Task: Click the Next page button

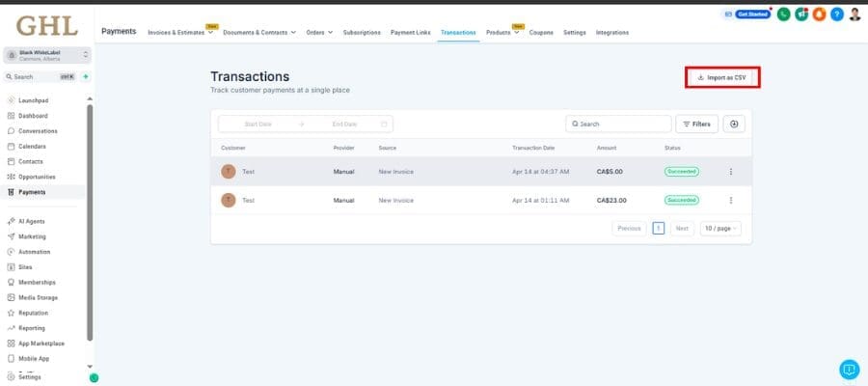Action: (x=682, y=228)
